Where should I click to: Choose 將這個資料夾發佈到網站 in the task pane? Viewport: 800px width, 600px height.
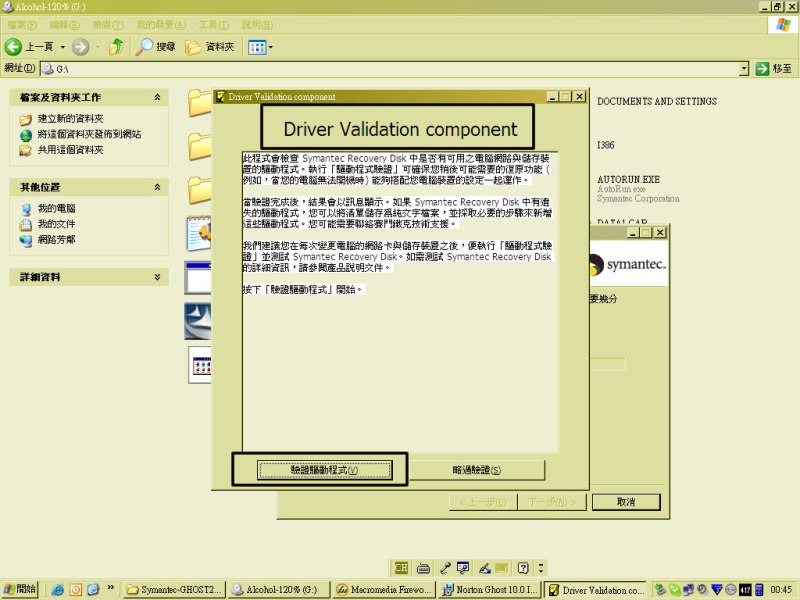coord(89,135)
